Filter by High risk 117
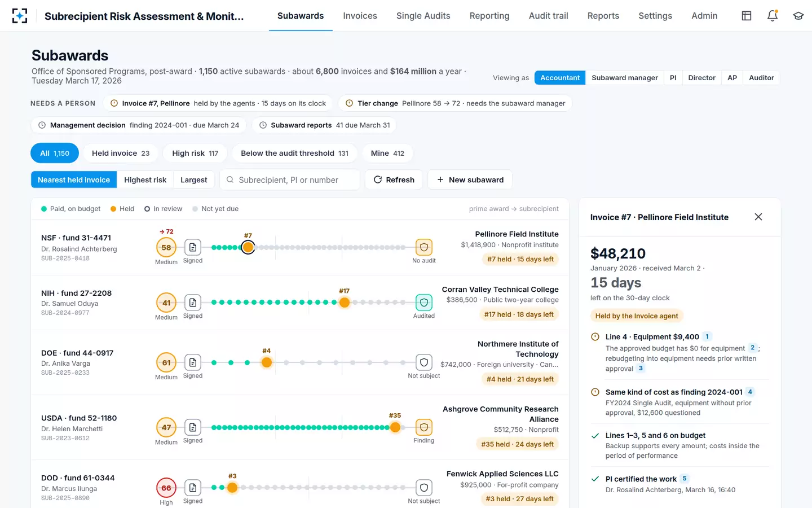812x508 pixels. coord(195,153)
